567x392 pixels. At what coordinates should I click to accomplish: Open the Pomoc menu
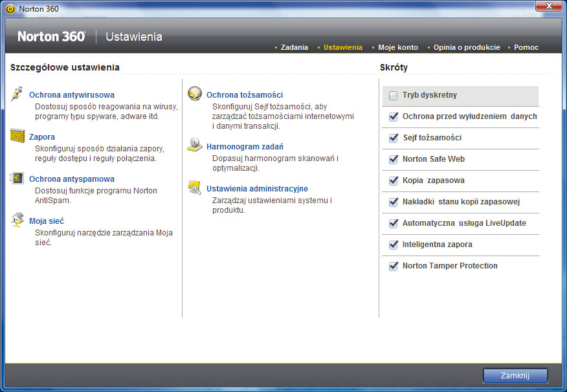pos(526,47)
